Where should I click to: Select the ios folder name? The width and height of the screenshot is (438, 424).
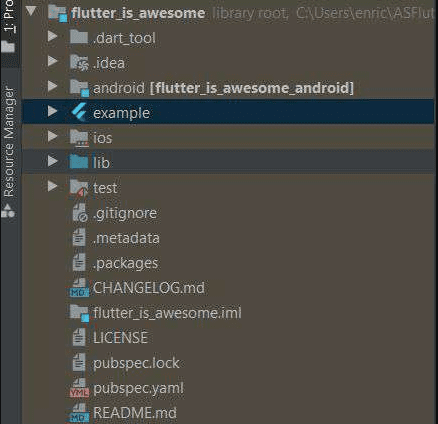point(103,138)
